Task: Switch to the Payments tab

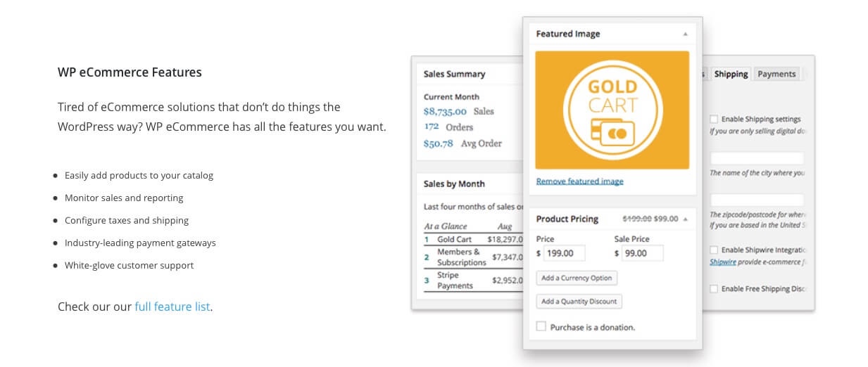Action: [776, 74]
